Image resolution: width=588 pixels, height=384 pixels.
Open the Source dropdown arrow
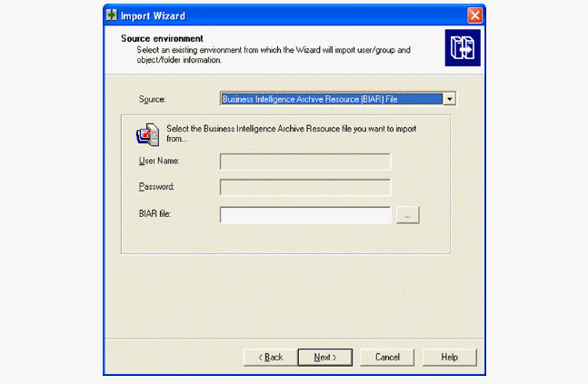coord(449,99)
